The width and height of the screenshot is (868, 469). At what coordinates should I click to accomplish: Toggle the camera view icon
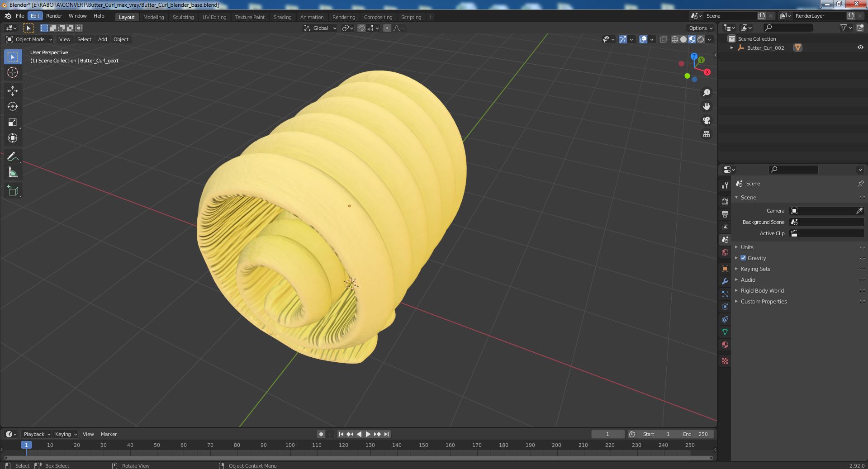point(706,120)
